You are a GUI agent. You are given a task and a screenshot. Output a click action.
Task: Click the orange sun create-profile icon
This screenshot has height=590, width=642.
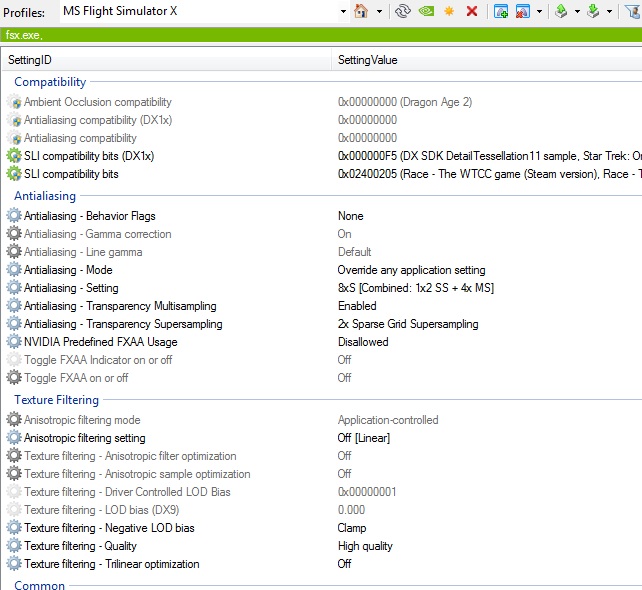click(449, 11)
